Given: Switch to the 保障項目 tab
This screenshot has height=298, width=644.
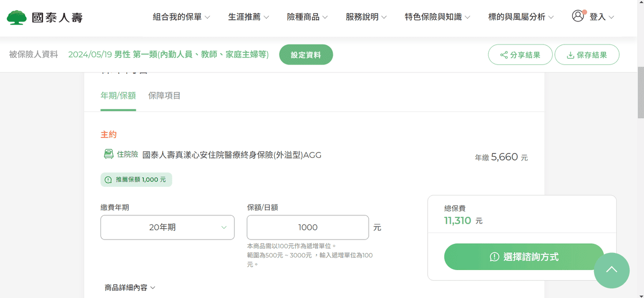Looking at the screenshot, I should (x=164, y=96).
